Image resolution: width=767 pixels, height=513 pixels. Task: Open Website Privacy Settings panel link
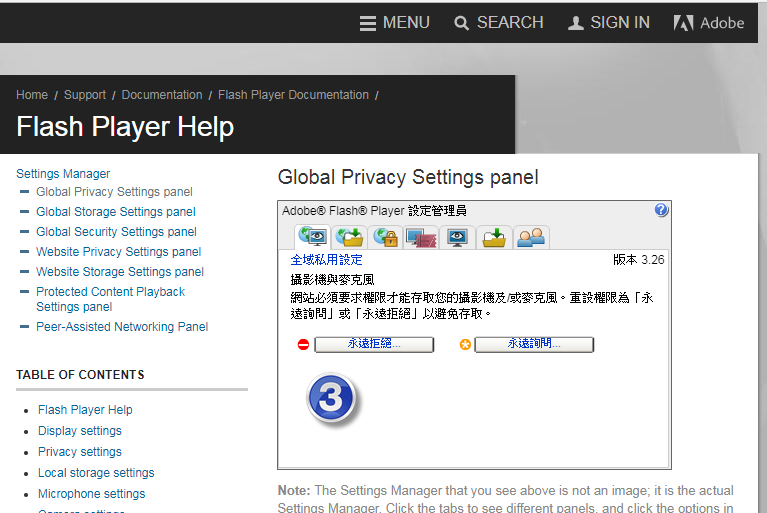tap(118, 252)
